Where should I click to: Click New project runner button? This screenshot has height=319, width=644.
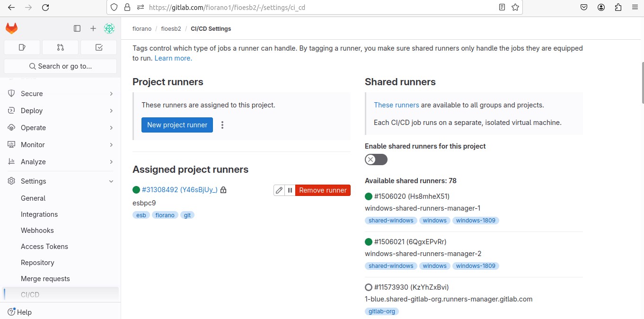pyautogui.click(x=177, y=125)
